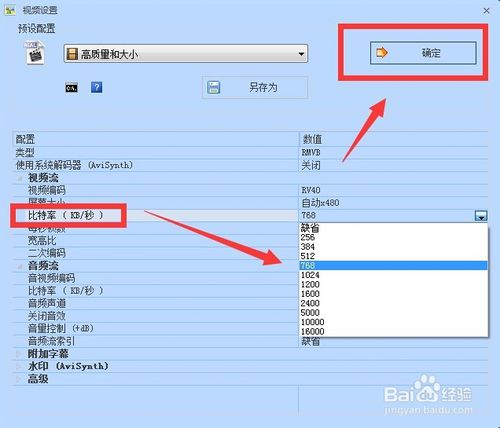Click the blue question mark help icon
The height and width of the screenshot is (428, 500).
click(x=97, y=87)
